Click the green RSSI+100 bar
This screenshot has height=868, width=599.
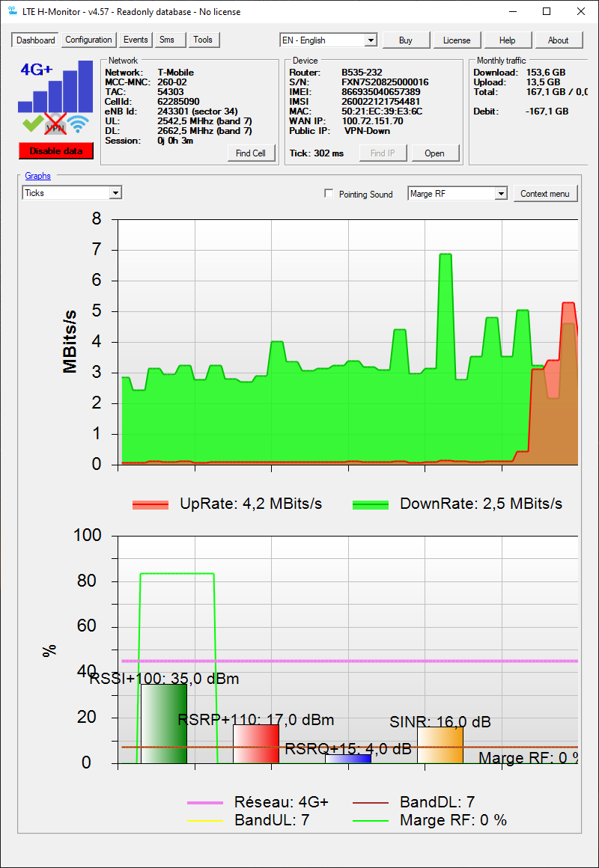coord(164,724)
